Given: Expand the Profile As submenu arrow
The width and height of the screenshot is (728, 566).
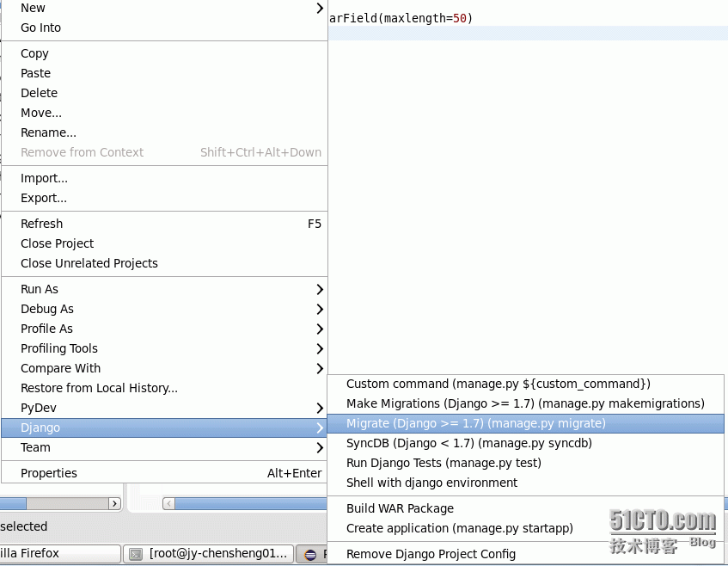Looking at the screenshot, I should point(320,329).
